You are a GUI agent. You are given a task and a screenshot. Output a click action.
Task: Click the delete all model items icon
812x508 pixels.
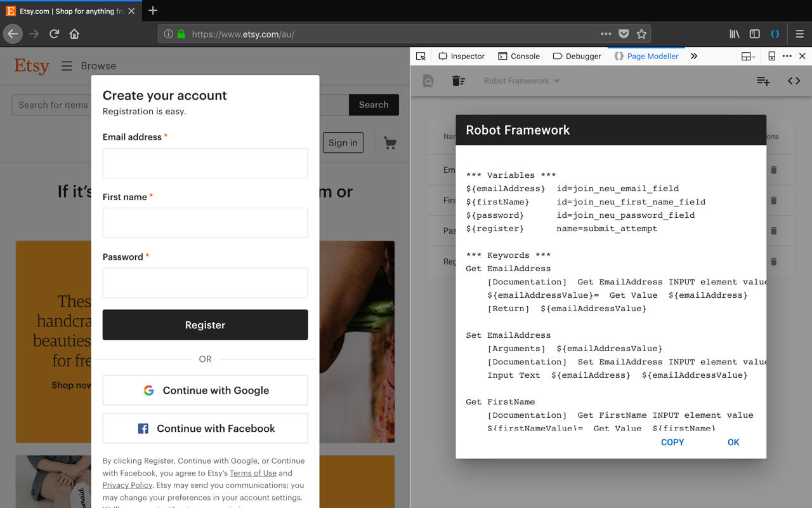[x=458, y=81]
